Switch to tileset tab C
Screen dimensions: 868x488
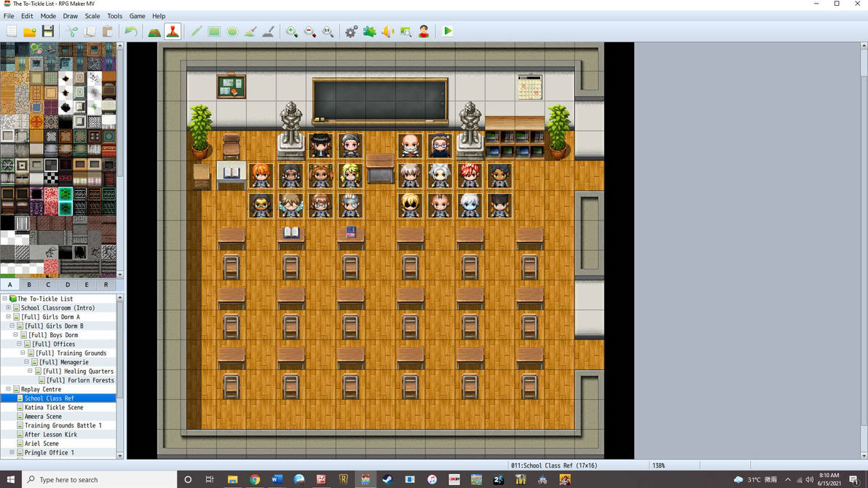tap(48, 285)
